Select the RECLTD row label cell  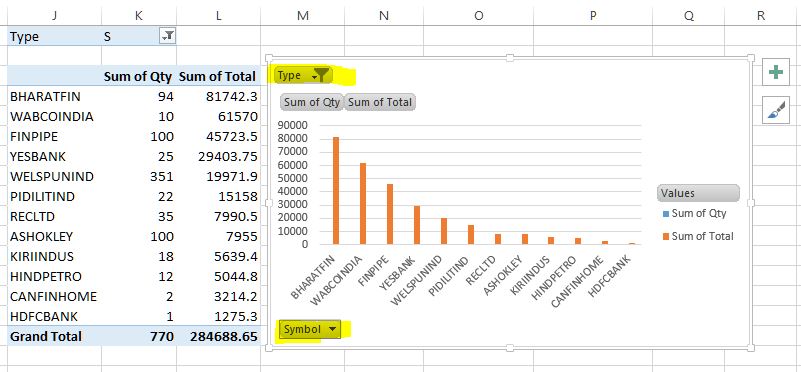click(55, 216)
